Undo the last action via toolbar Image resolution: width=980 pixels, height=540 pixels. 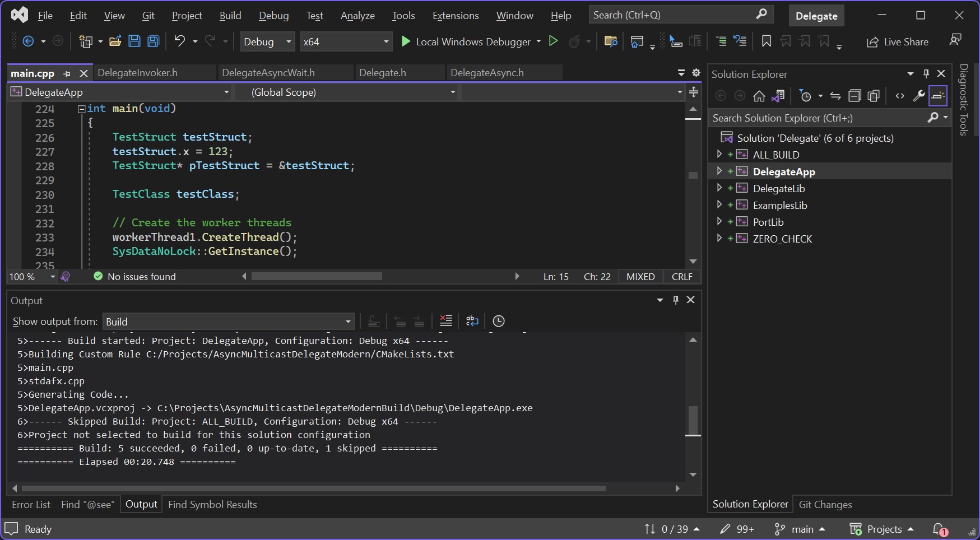[x=179, y=41]
